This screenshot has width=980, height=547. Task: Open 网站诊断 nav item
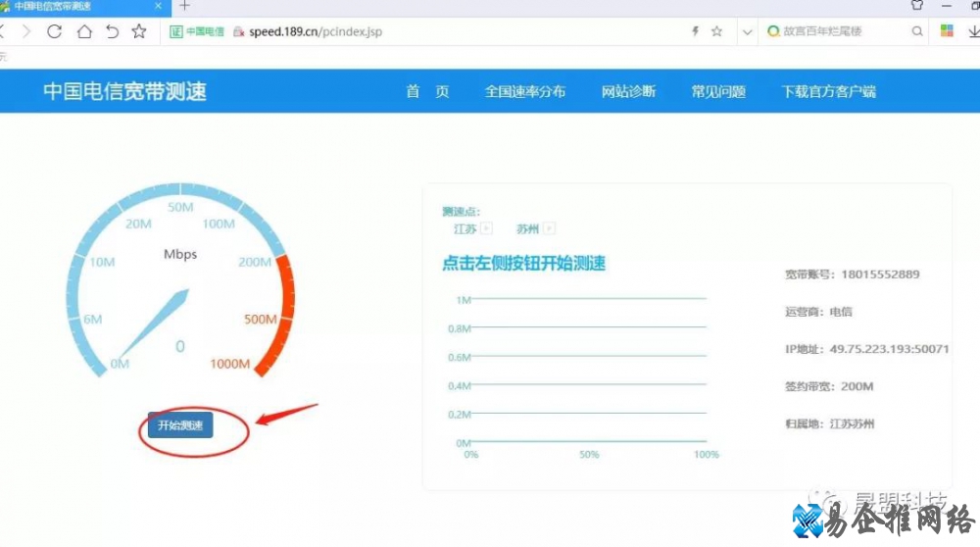tap(628, 91)
